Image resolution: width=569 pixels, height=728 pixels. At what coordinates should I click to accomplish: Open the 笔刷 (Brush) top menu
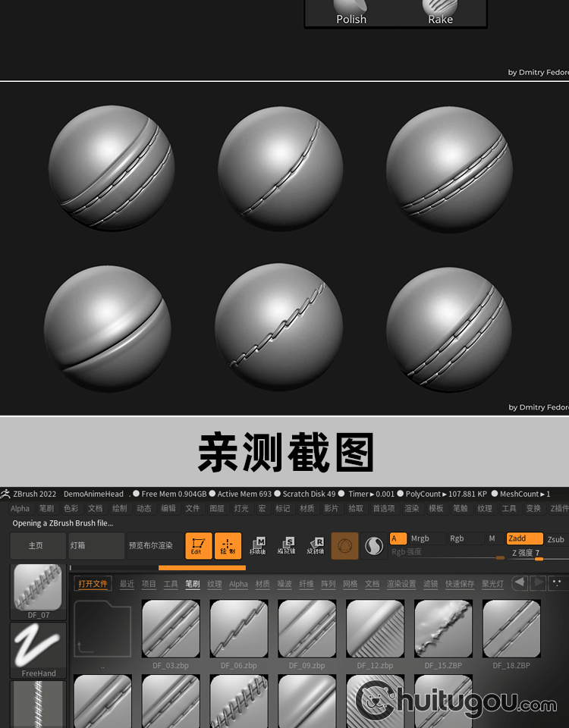click(x=46, y=508)
